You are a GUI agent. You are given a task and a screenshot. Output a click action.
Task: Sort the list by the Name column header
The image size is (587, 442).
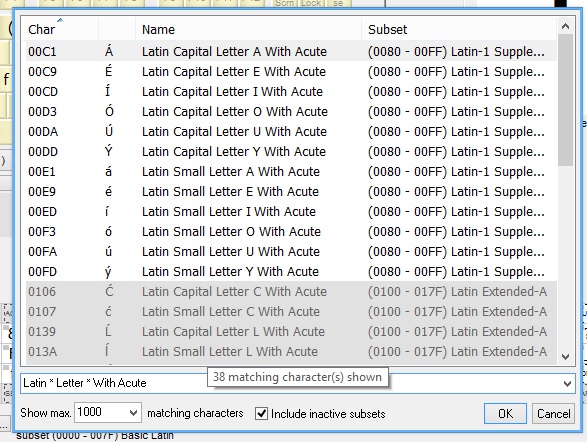click(x=249, y=29)
